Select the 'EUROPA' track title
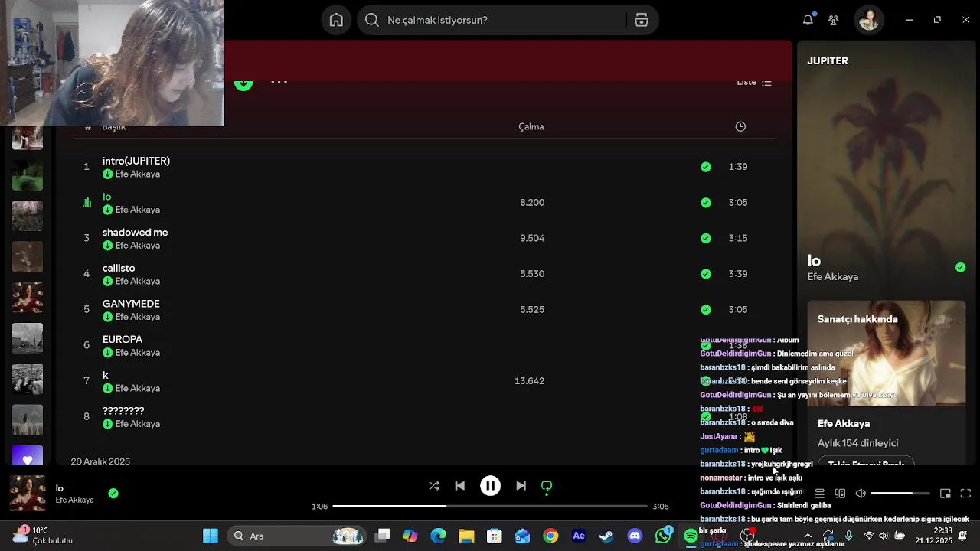Viewport: 980px width, 551px height. [122, 339]
